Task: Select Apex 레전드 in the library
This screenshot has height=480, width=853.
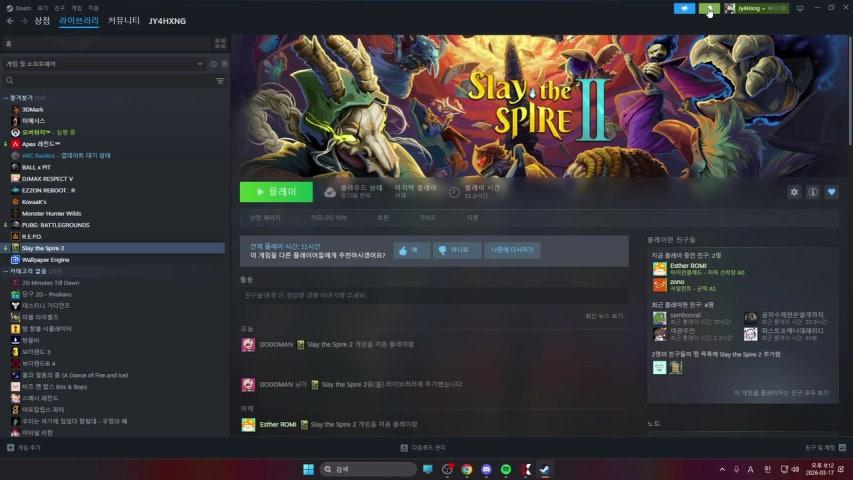Action: (x=40, y=144)
